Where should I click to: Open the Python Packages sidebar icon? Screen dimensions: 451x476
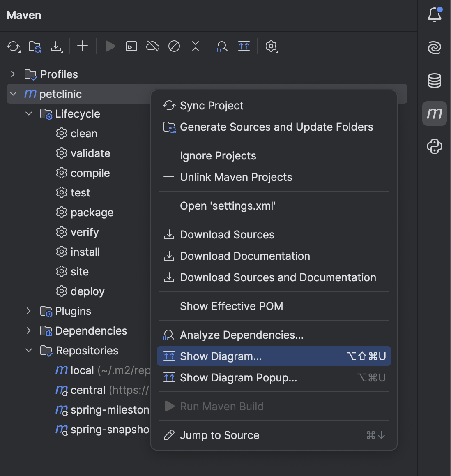coord(434,146)
